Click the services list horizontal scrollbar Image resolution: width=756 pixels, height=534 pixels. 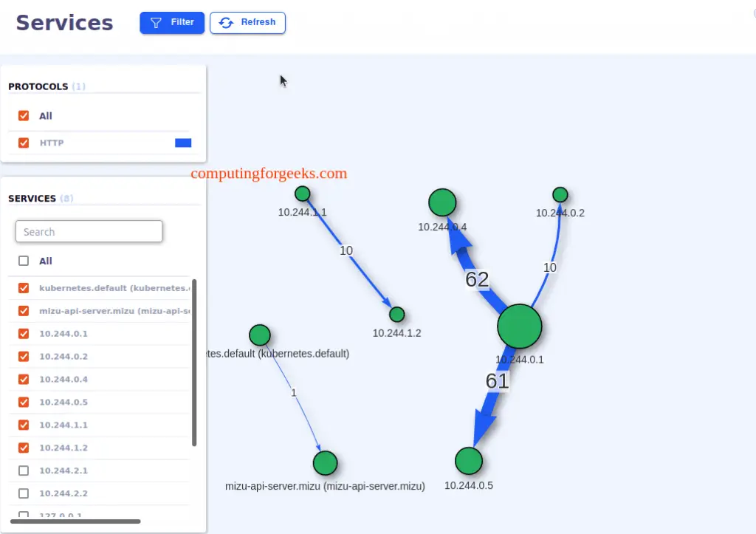75,521
